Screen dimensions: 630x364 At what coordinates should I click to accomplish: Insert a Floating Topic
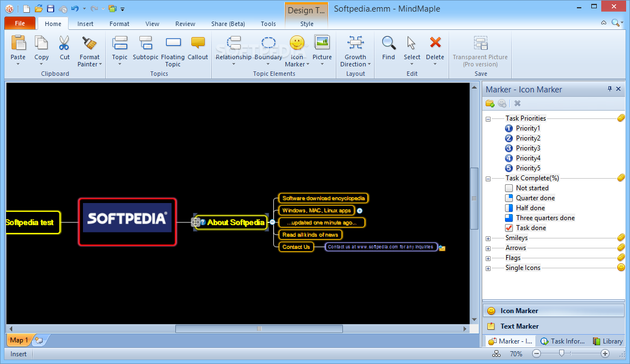coord(173,43)
